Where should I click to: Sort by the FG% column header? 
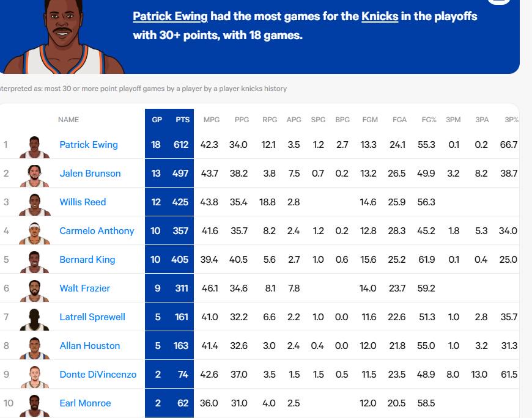coord(429,120)
